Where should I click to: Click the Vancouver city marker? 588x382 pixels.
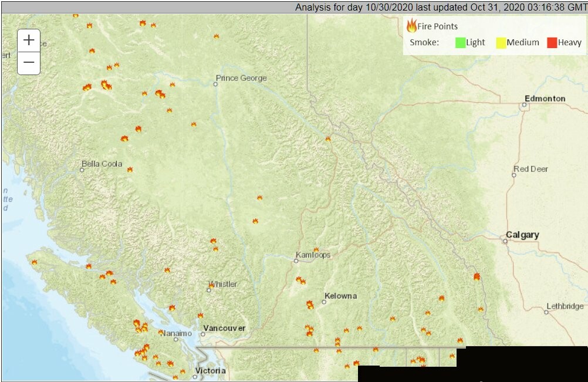click(x=202, y=334)
